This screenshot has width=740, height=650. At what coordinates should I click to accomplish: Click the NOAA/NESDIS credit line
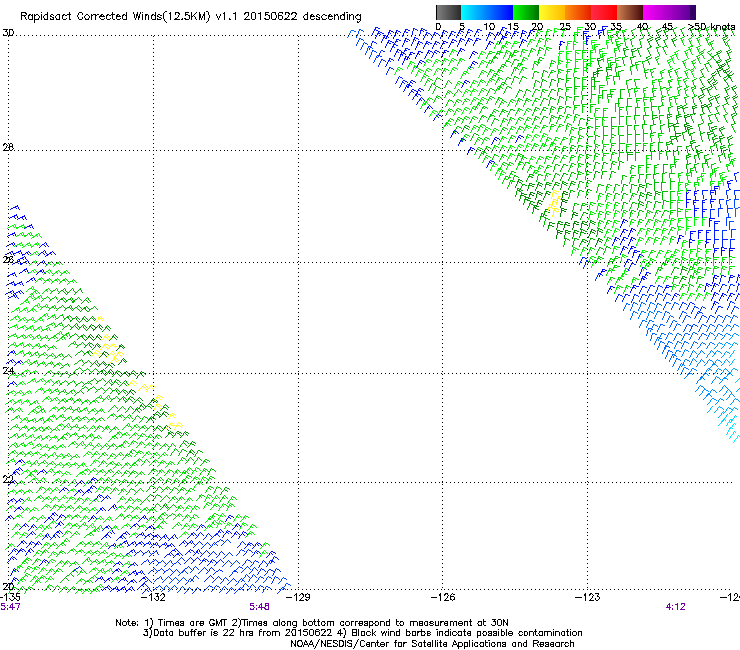click(x=432, y=644)
